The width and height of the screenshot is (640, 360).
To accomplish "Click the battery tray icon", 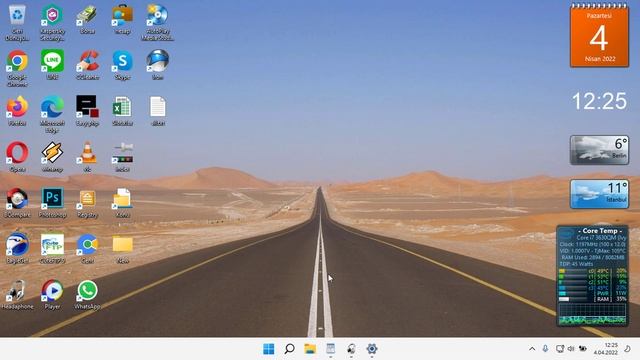I will (x=583, y=349).
